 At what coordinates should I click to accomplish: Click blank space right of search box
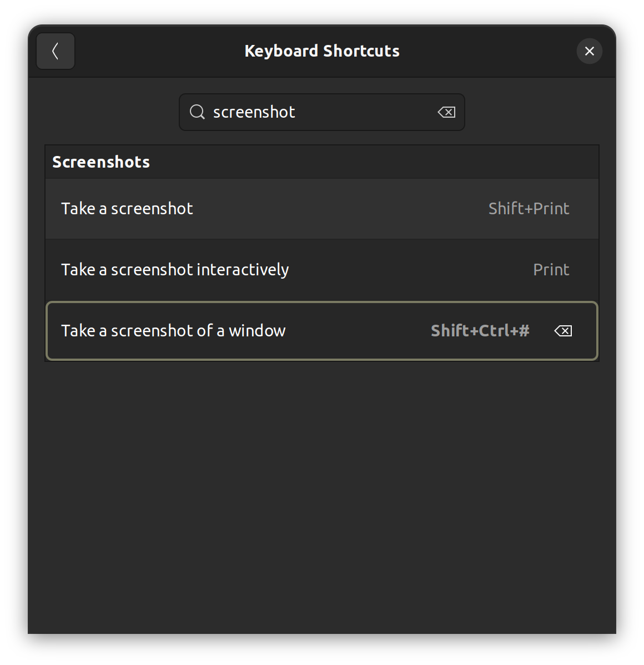tap(533, 112)
